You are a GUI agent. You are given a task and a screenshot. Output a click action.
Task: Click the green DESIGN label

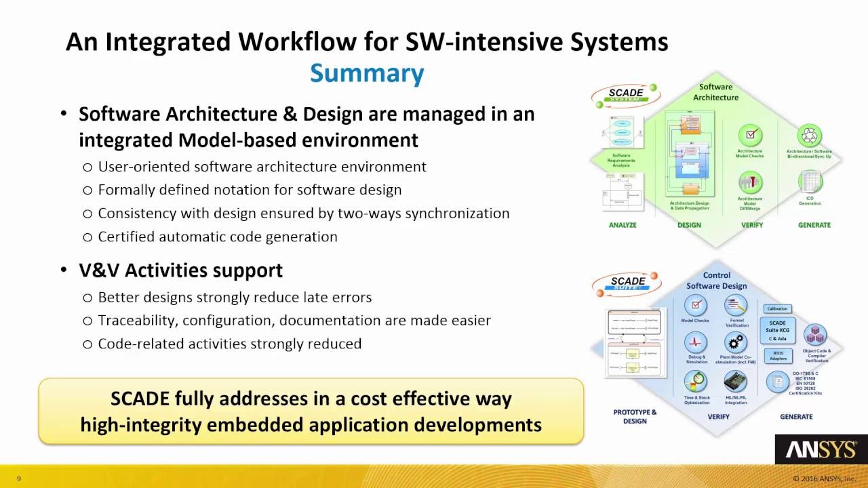pos(690,225)
